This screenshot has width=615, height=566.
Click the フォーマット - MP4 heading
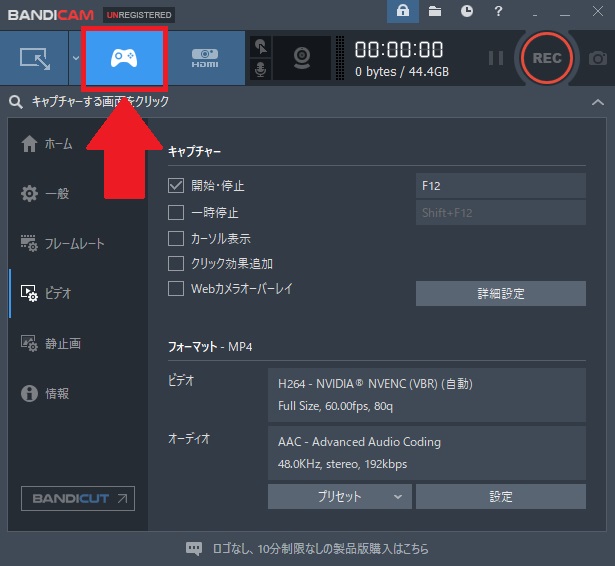pyautogui.click(x=210, y=347)
